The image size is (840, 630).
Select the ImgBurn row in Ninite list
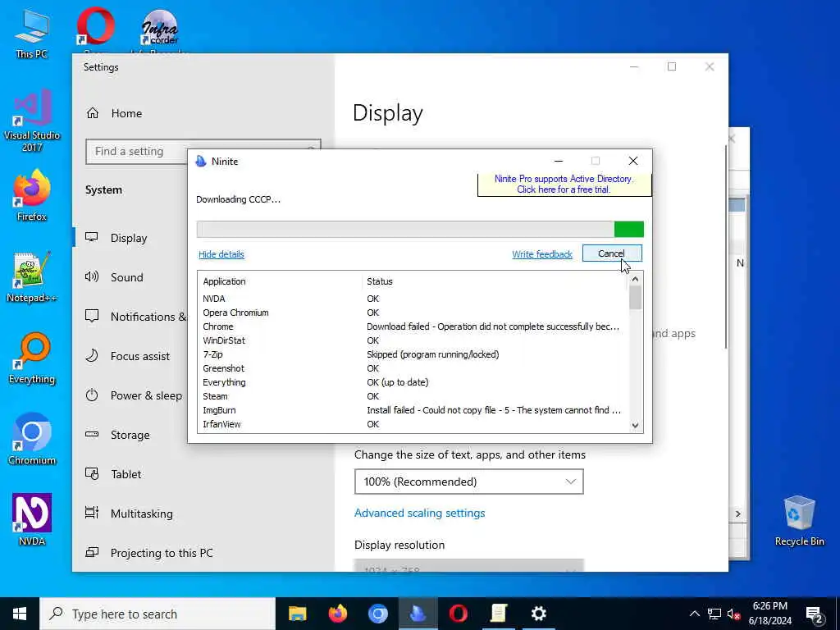click(x=412, y=410)
